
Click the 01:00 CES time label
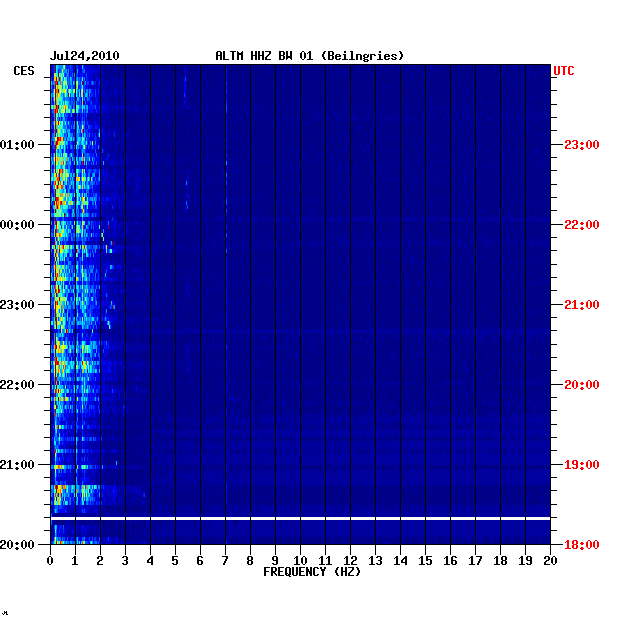coord(17,145)
